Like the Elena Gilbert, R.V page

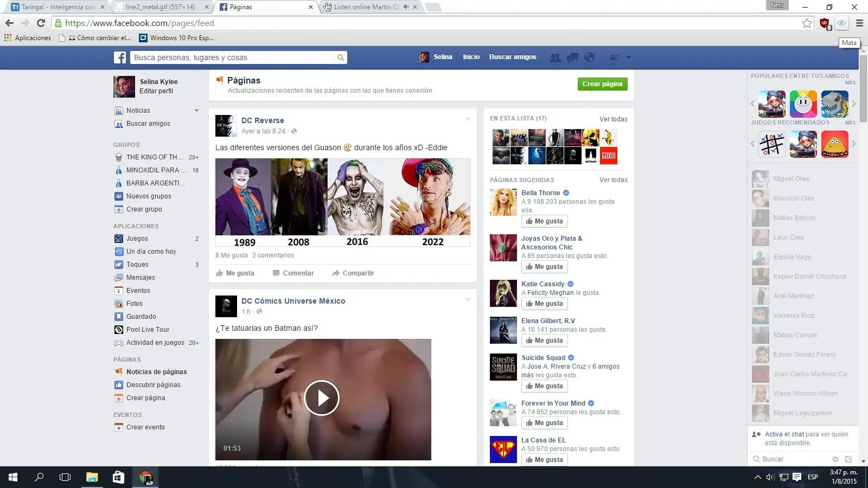point(544,341)
